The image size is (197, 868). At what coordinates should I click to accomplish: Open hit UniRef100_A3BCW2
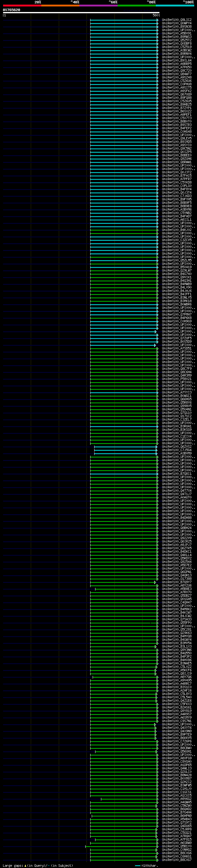[177, 50]
